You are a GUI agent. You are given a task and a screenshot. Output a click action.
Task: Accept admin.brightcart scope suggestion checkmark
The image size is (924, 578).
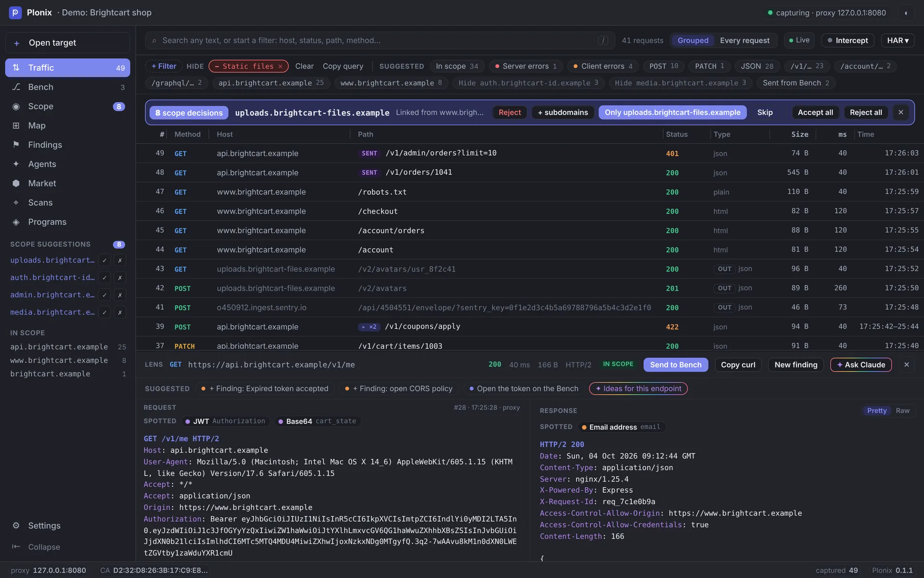(104, 295)
